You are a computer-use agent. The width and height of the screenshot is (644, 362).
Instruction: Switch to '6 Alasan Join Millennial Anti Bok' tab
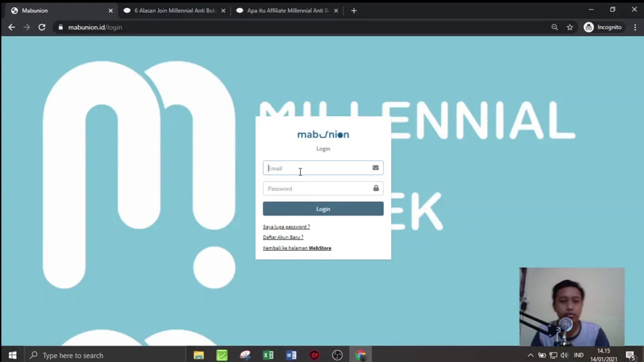point(174,11)
